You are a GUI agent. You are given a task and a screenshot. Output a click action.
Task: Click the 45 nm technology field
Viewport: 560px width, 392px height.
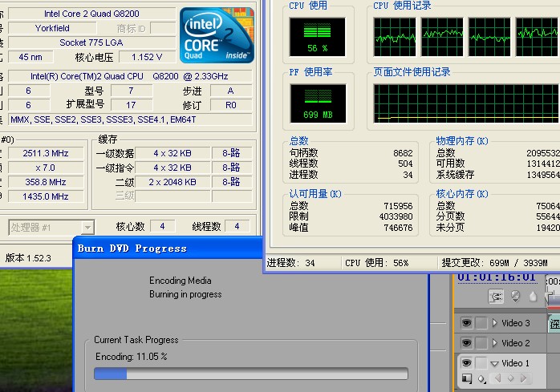pos(30,57)
